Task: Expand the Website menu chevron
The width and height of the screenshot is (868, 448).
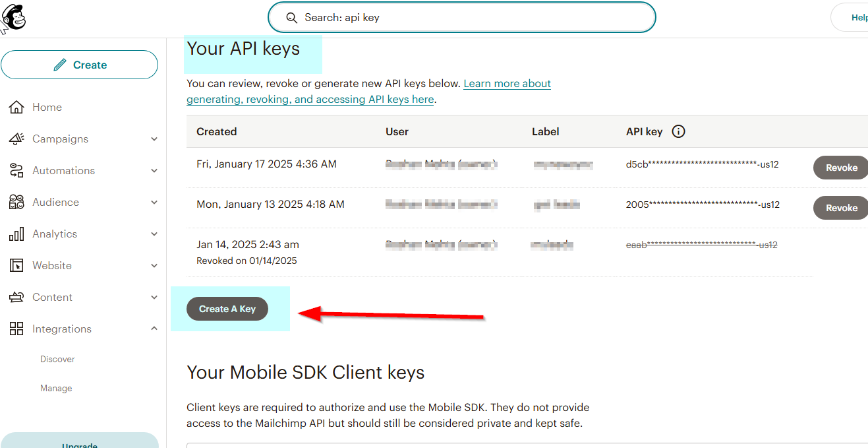Action: (x=154, y=266)
